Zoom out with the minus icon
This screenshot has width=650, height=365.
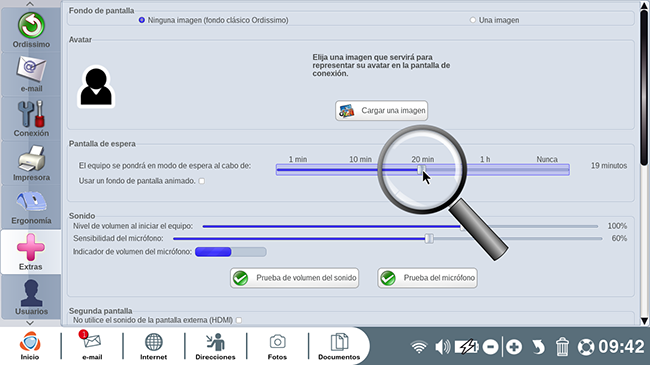pyautogui.click(x=490, y=347)
